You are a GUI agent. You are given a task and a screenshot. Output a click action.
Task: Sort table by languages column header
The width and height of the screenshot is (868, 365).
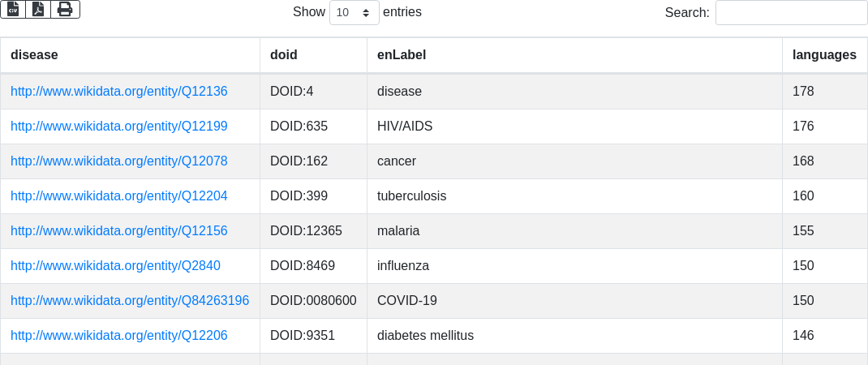click(x=825, y=55)
